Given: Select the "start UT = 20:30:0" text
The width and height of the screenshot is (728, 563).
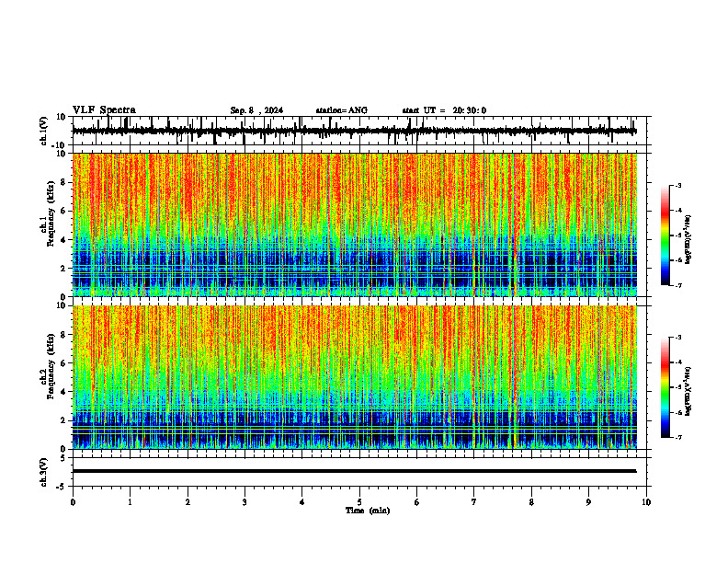Looking at the screenshot, I should (444, 110).
